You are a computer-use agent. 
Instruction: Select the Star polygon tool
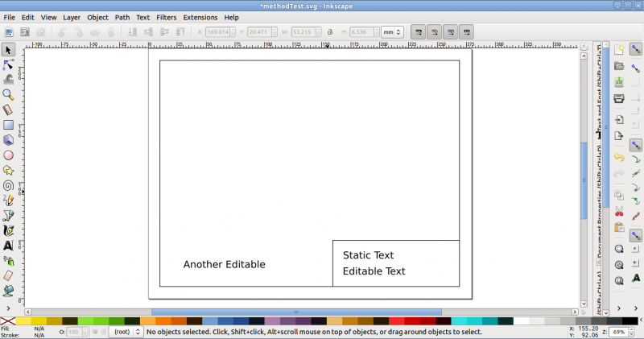tap(8, 171)
